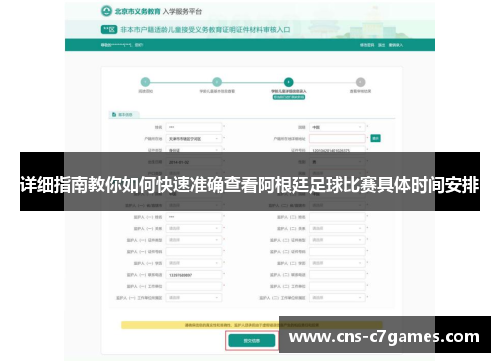Image resolution: width=500 pixels, height=362 pixels.
Task: Open the 监护人(一) 证件类型 dropdown
Action: [x=194, y=240]
